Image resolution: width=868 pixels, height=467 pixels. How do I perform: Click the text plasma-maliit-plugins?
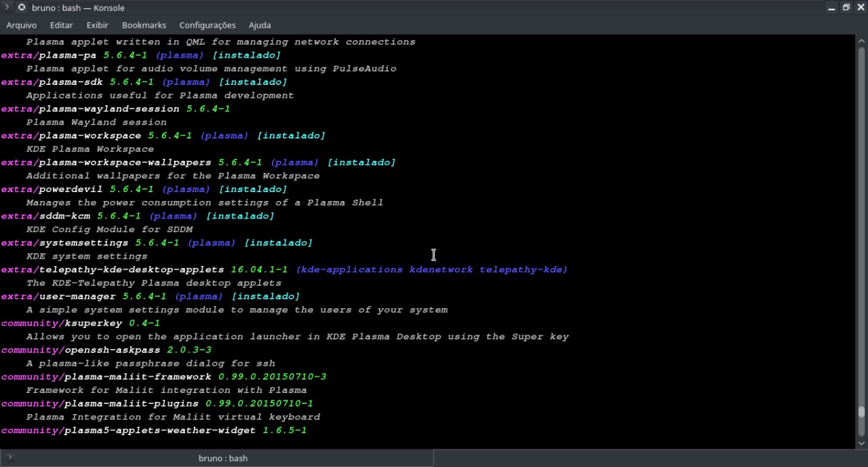tap(132, 404)
